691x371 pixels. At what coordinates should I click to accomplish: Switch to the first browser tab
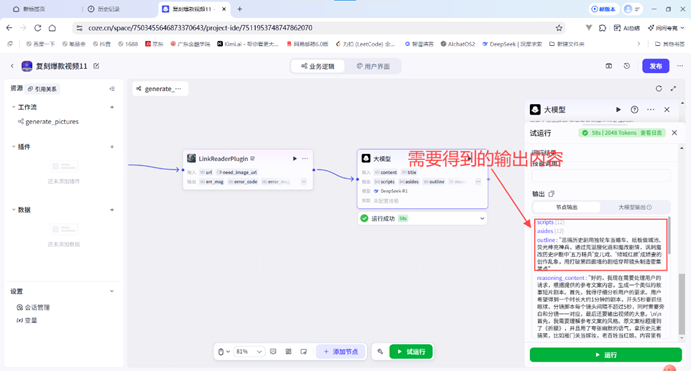(29, 9)
